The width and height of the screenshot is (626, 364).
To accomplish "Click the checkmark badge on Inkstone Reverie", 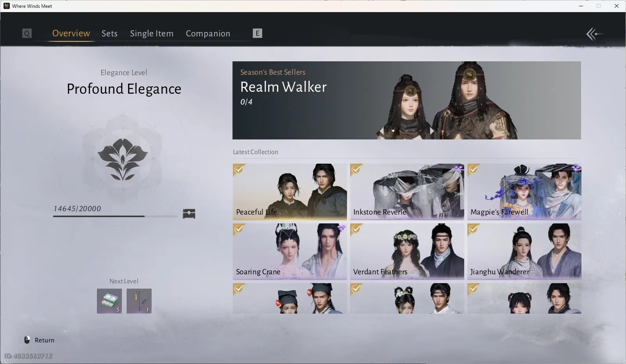I will point(356,170).
